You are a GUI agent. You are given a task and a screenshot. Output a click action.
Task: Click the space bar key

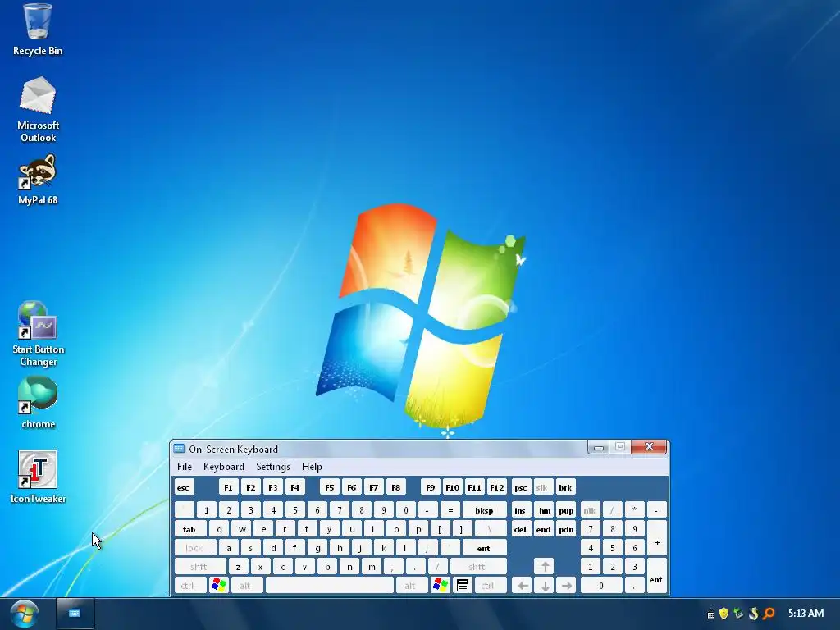tap(330, 586)
